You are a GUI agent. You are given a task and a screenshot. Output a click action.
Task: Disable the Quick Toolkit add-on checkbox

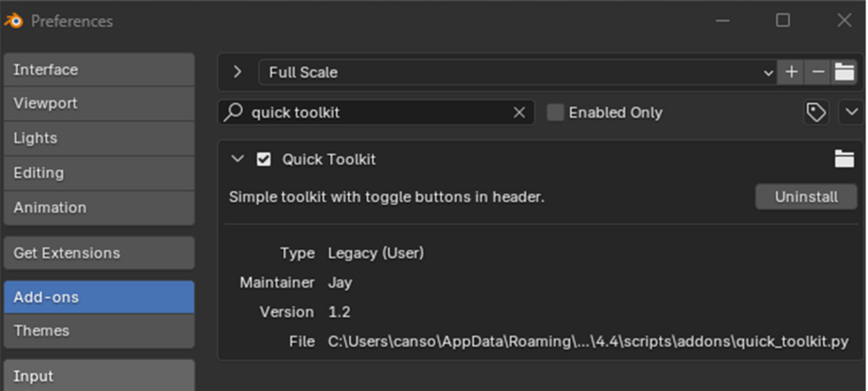[x=264, y=159]
